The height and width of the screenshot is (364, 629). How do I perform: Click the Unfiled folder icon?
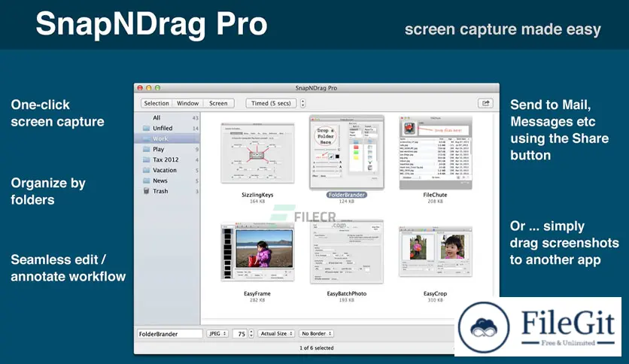pyautogui.click(x=147, y=128)
